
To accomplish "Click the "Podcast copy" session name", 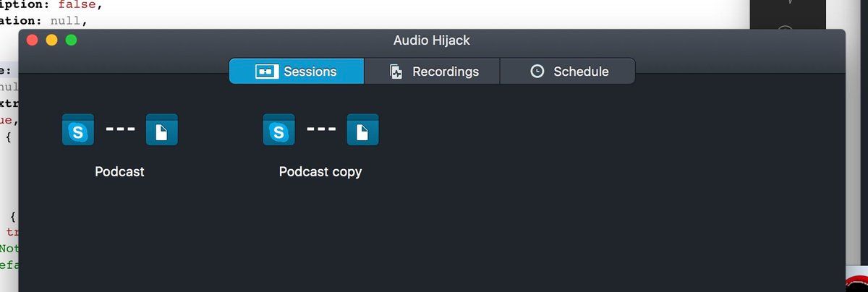I will pyautogui.click(x=320, y=172).
